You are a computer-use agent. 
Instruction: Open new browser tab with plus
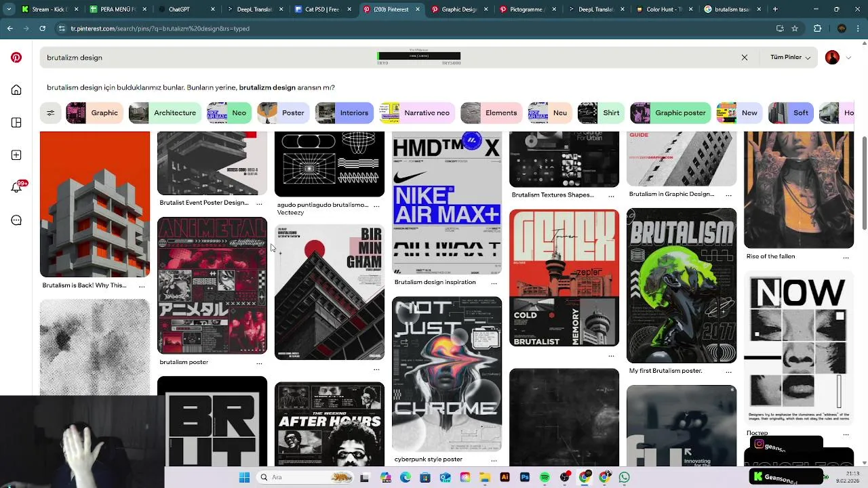tap(775, 9)
